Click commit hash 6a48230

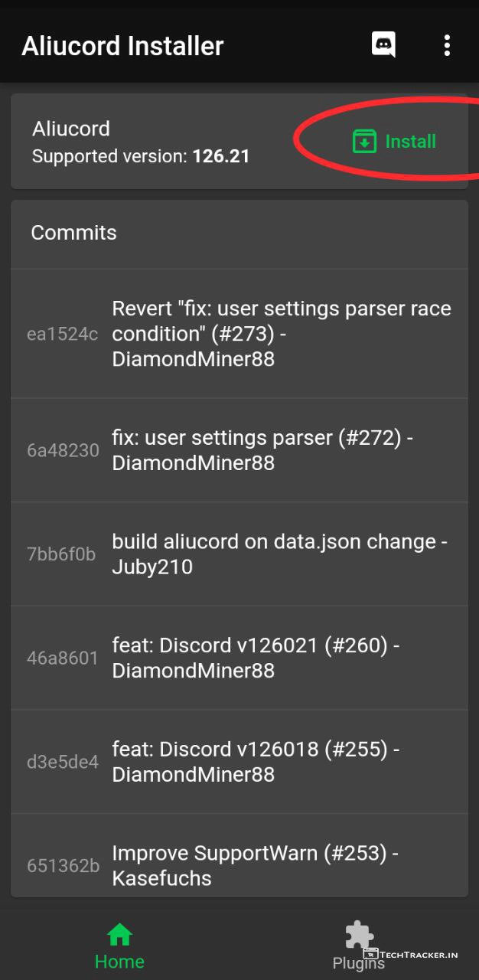point(63,450)
